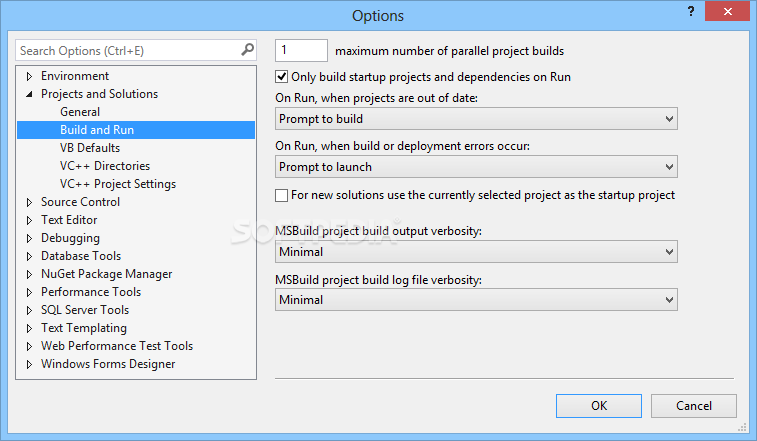The height and width of the screenshot is (441, 757).
Task: Select the VB Defaults item
Action: click(90, 148)
